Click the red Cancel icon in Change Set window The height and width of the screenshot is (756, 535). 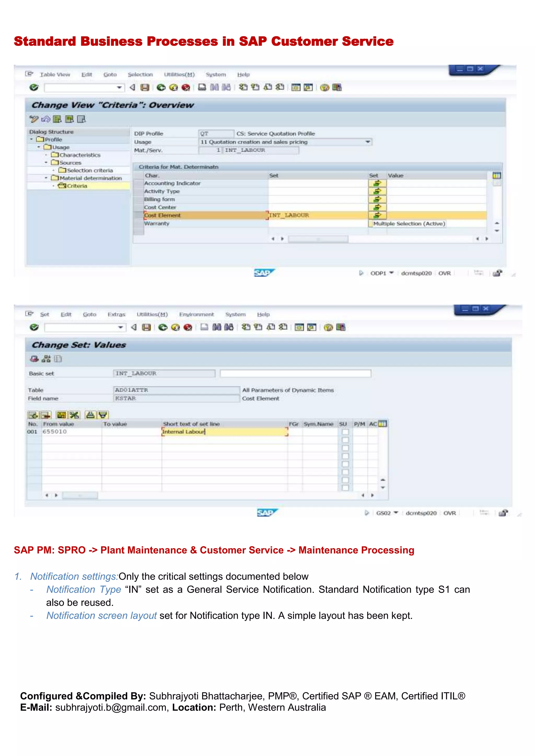pyautogui.click(x=188, y=327)
